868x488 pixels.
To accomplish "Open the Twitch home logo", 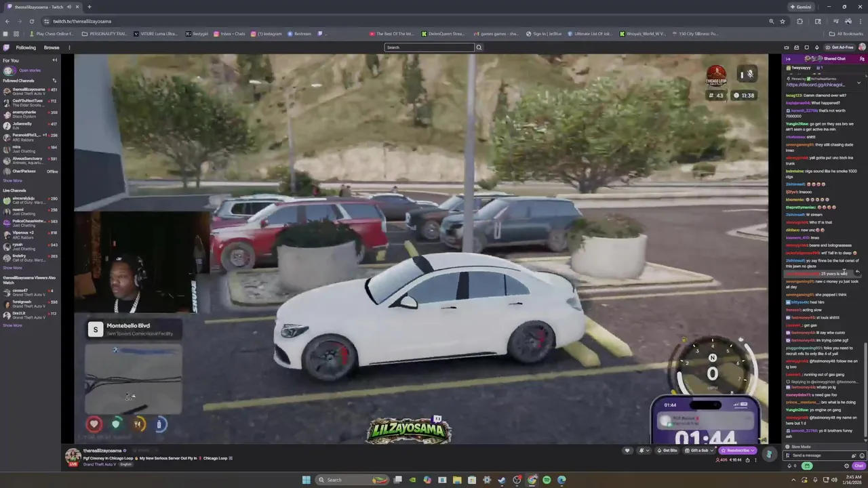I will point(6,47).
